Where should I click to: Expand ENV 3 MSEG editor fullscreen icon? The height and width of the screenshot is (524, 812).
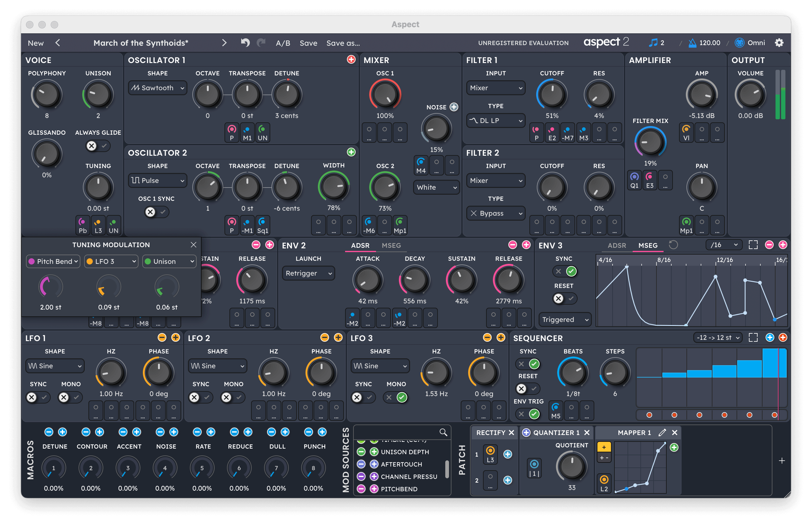point(753,245)
